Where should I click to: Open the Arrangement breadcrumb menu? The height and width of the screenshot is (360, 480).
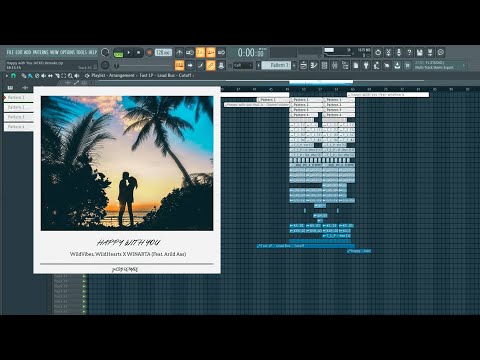point(122,76)
